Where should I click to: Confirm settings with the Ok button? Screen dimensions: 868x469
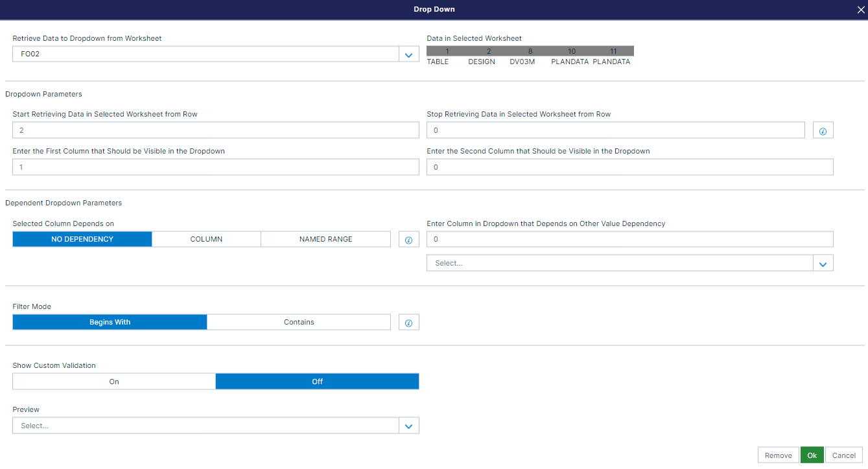[x=812, y=455]
